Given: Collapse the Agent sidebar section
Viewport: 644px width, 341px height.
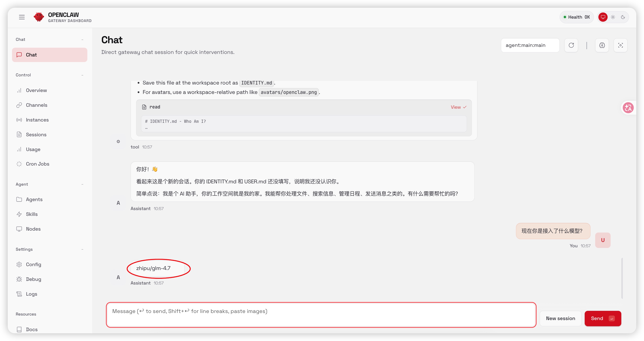Looking at the screenshot, I should (x=82, y=184).
